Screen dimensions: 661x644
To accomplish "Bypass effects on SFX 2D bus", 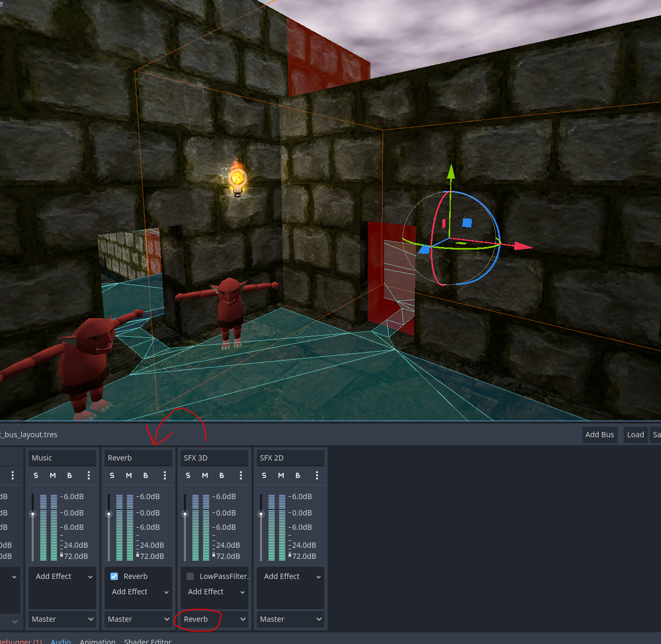I will (x=298, y=475).
